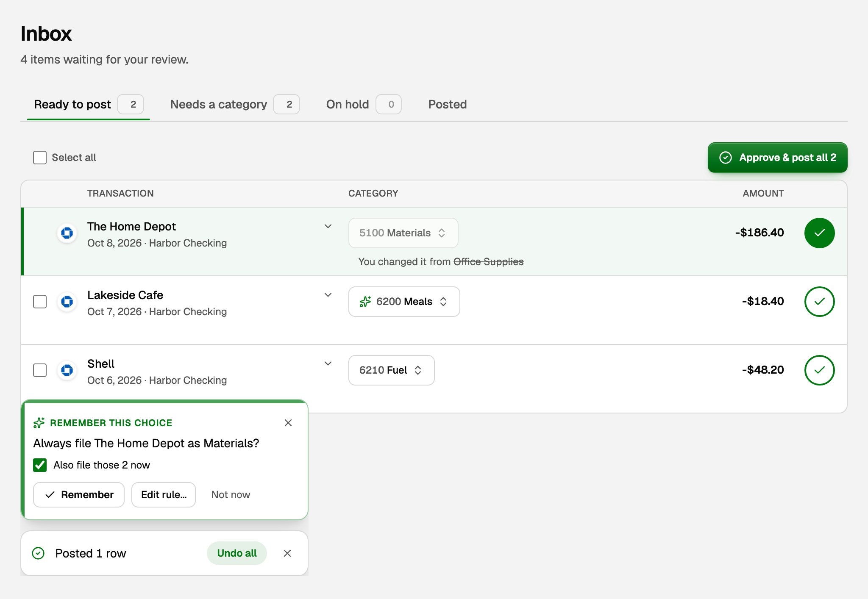Open the 6200 Meals category dropdown

pyautogui.click(x=404, y=302)
